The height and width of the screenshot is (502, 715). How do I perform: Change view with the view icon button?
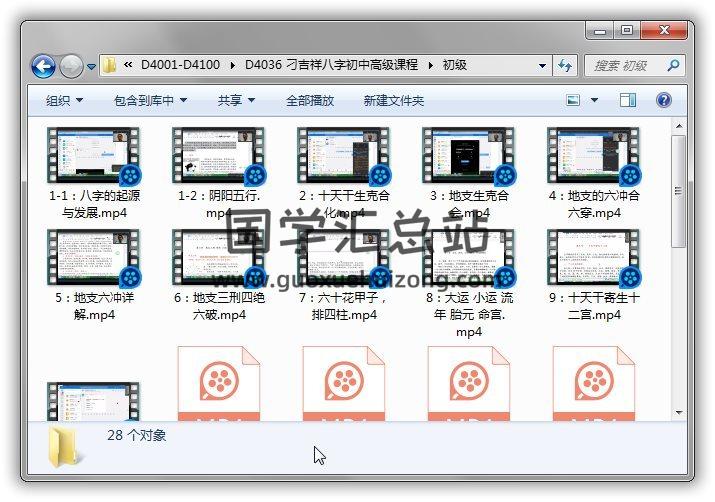tap(573, 100)
